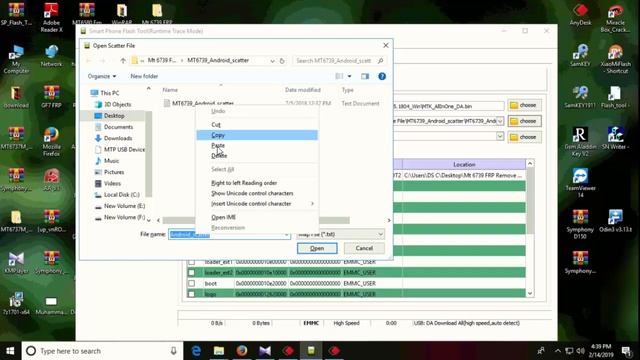Toggle checkbox for the logo partition row
This screenshot has width=640, height=360.
[191, 293]
